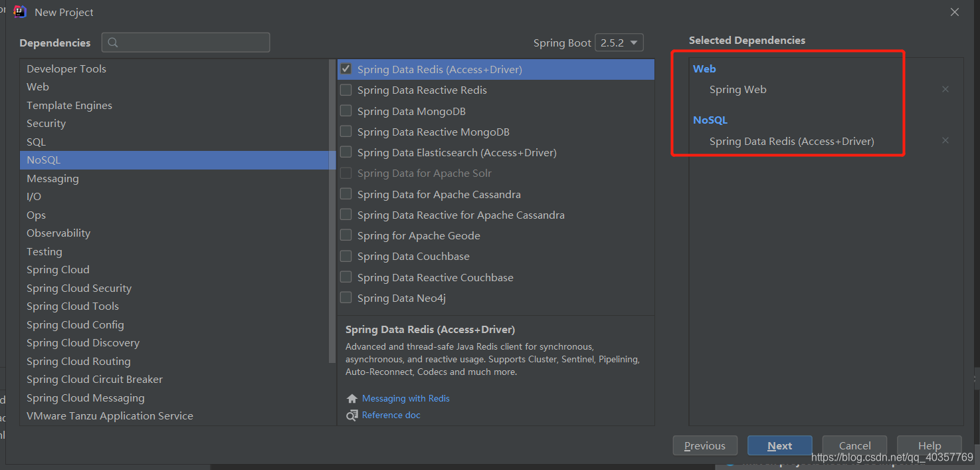Screen dimensions: 980x470
Task: Tick Spring Data Reactive for Apache Cassandra
Action: (346, 215)
